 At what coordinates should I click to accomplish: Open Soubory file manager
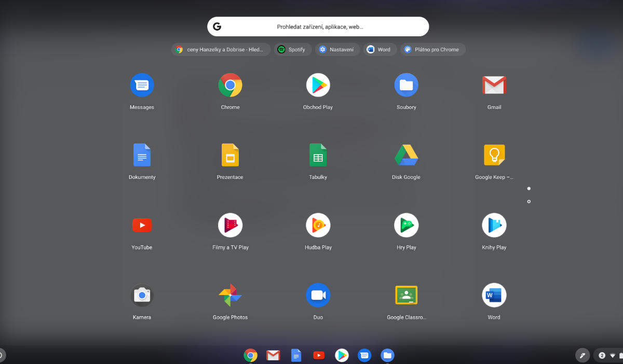coord(406,86)
